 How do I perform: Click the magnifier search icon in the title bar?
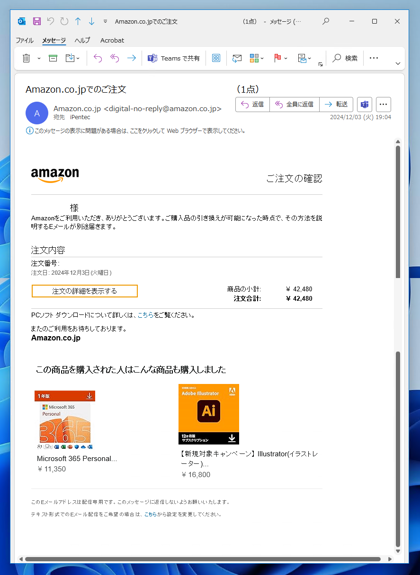coord(325,21)
